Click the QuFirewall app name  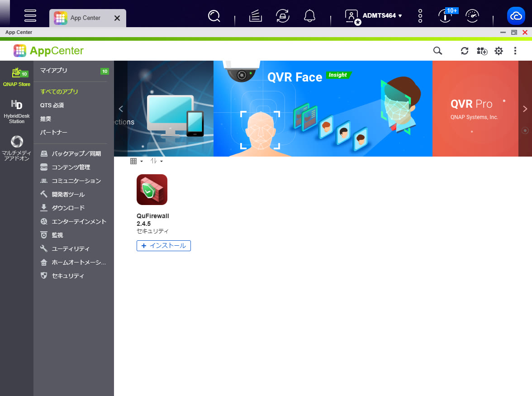[x=153, y=216]
